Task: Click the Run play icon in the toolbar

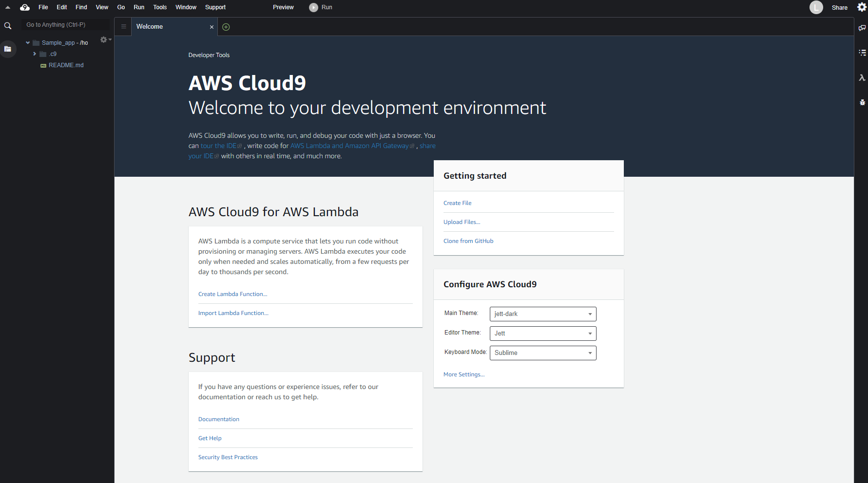Action: (x=314, y=7)
